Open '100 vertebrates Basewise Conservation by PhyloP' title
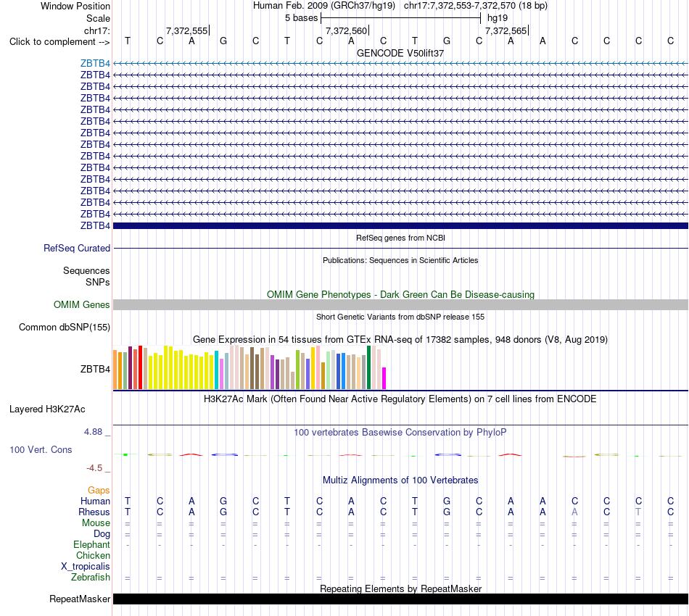Image resolution: width=689 pixels, height=616 pixels. click(x=400, y=433)
